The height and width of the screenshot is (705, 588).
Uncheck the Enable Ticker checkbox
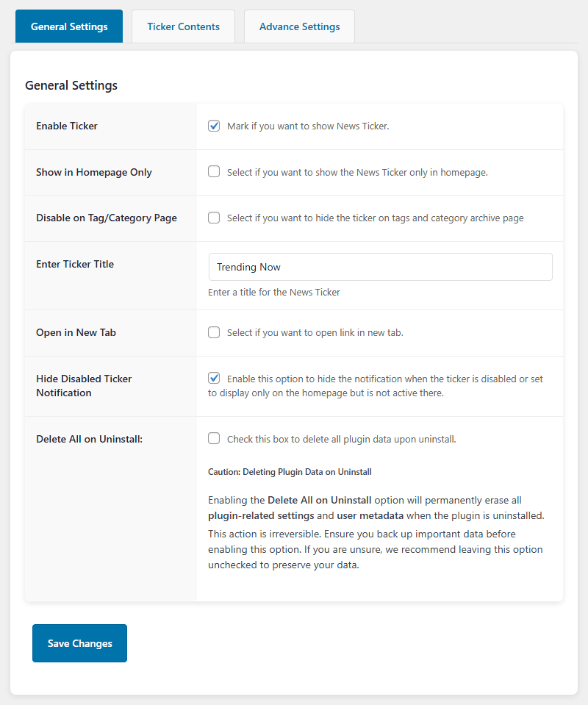click(213, 126)
